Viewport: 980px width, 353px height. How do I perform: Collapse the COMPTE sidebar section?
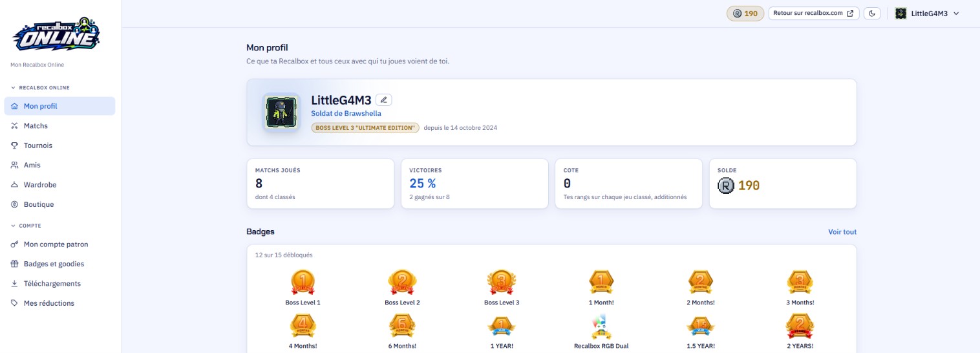[x=26, y=226]
